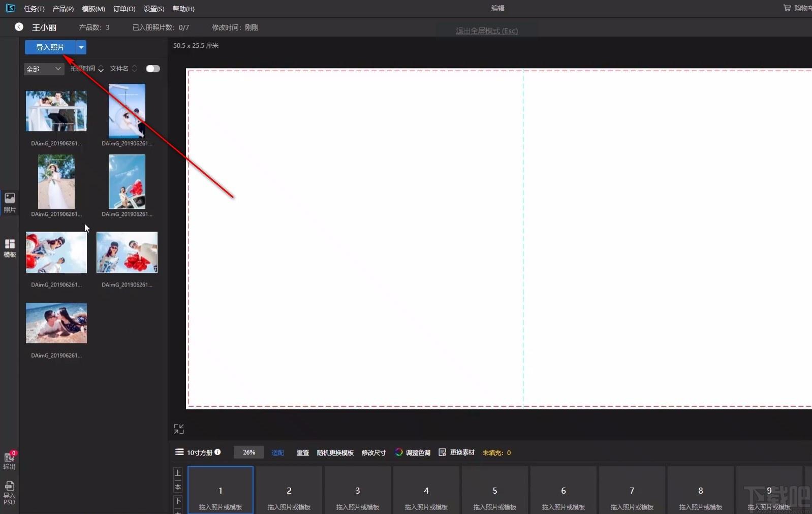
Task: Select the swing portrait photo thumbnail
Action: [x=127, y=111]
